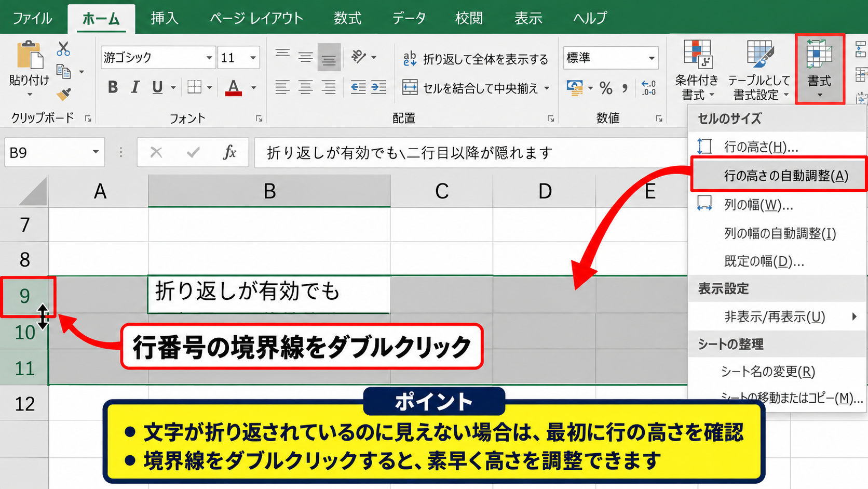
Task: Increase indent
Action: pyautogui.click(x=379, y=87)
